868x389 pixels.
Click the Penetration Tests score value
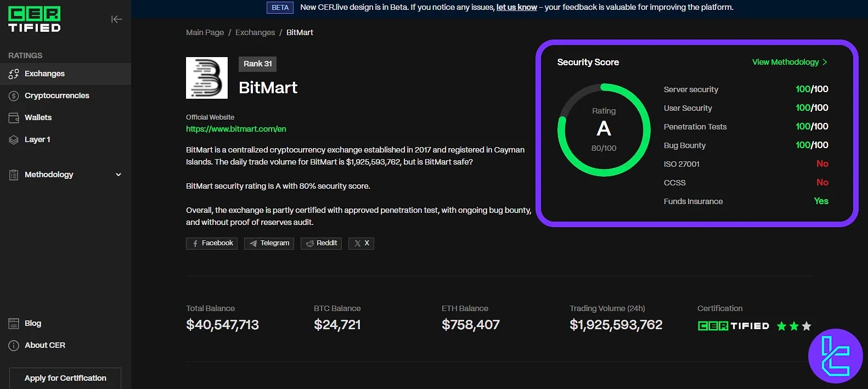pyautogui.click(x=812, y=127)
